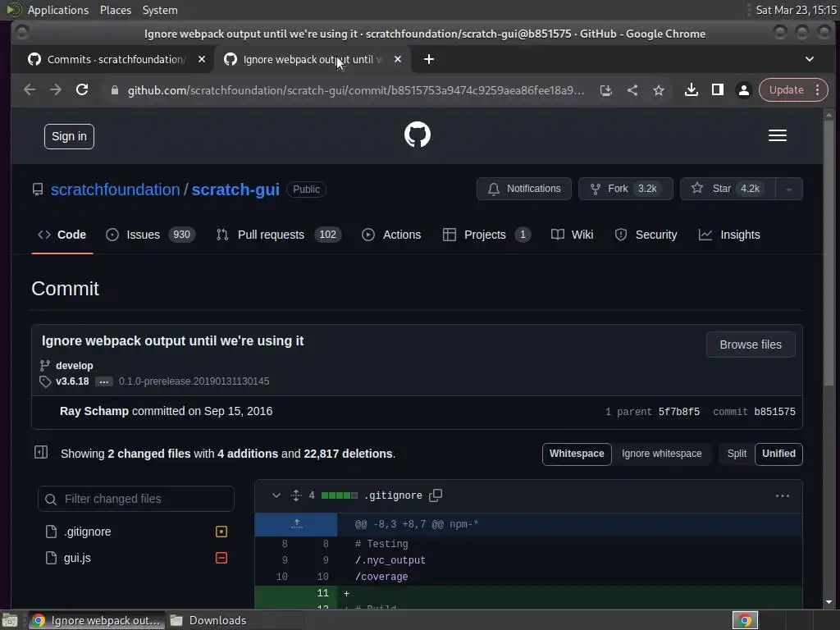Click the Notifications button
Image resolution: width=840 pixels, height=630 pixels.
[524, 189]
